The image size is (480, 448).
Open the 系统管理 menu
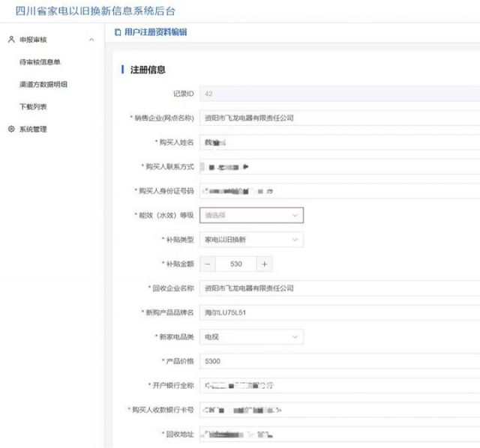click(33, 130)
